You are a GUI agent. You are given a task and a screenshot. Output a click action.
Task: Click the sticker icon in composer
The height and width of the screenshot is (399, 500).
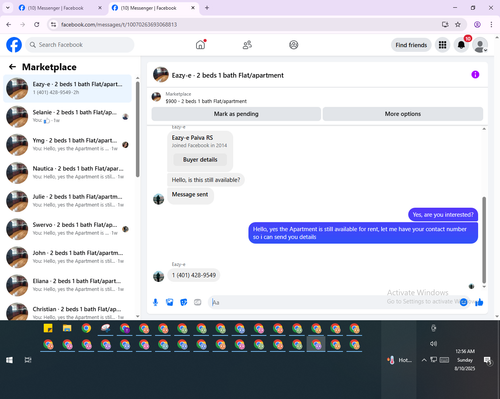coord(184,302)
